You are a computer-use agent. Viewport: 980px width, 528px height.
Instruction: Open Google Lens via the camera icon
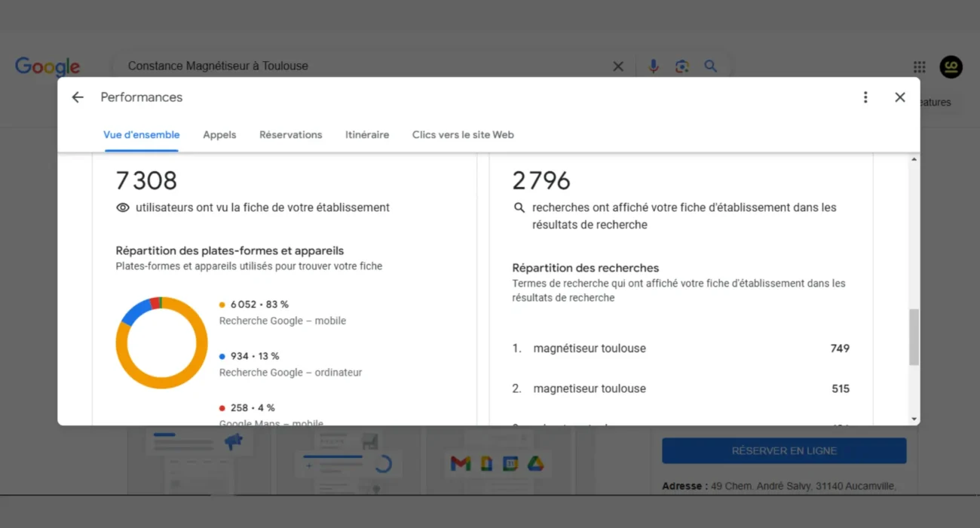pyautogui.click(x=682, y=66)
